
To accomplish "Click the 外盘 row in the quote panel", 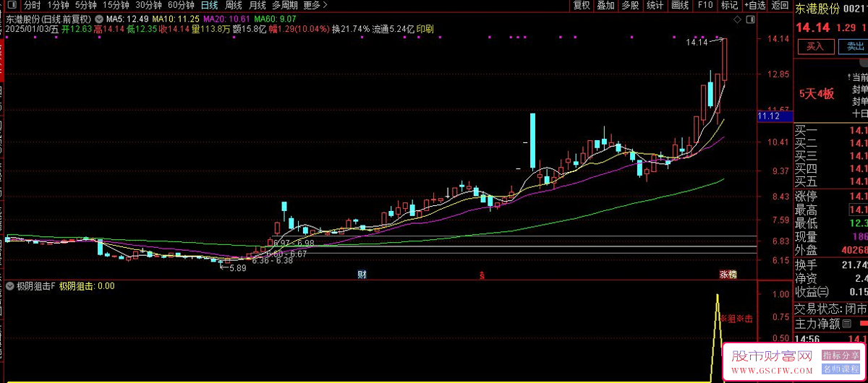I will pos(831,250).
